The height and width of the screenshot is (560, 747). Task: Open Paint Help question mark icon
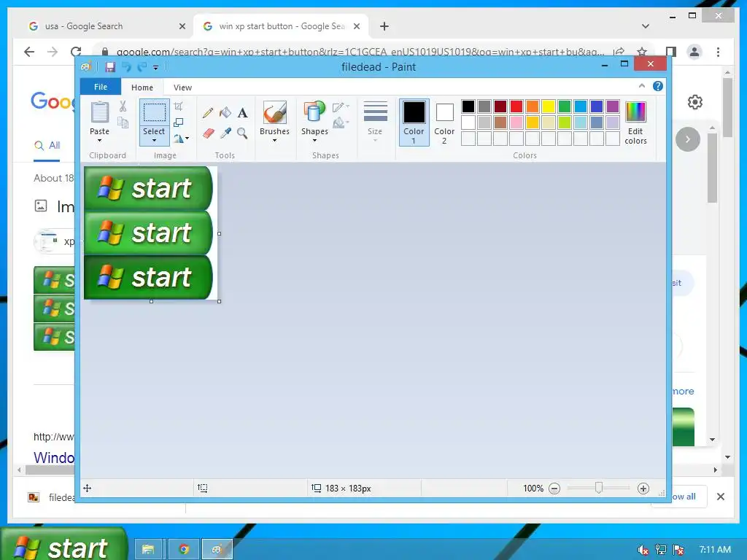658,86
